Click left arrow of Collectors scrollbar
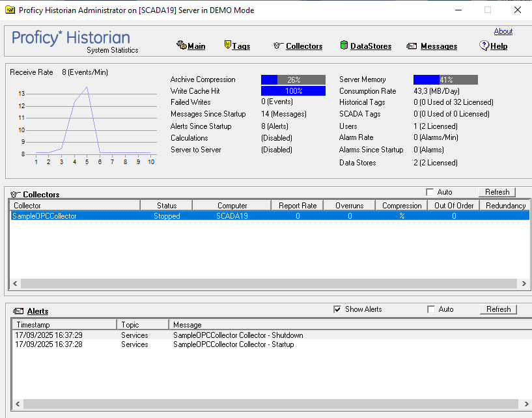This screenshot has width=532, height=418. (15, 283)
